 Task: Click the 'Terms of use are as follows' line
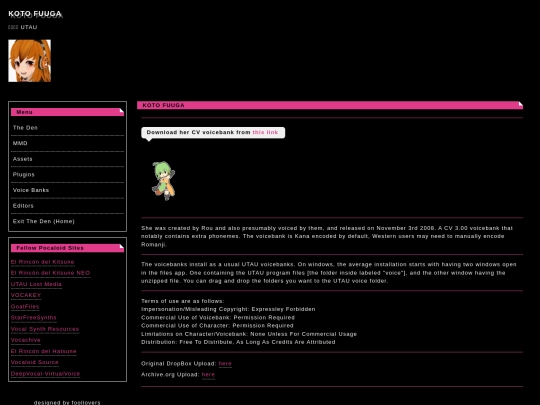coord(183,301)
